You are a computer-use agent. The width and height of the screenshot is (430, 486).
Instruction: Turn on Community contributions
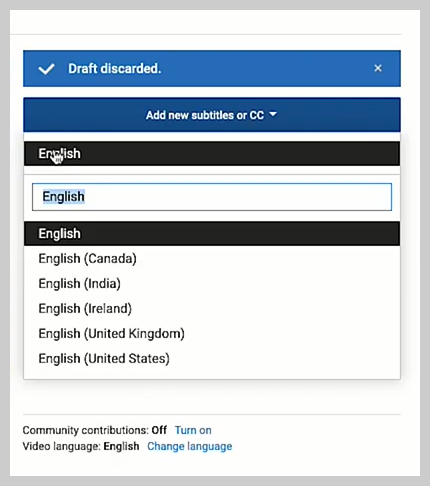pyautogui.click(x=193, y=430)
